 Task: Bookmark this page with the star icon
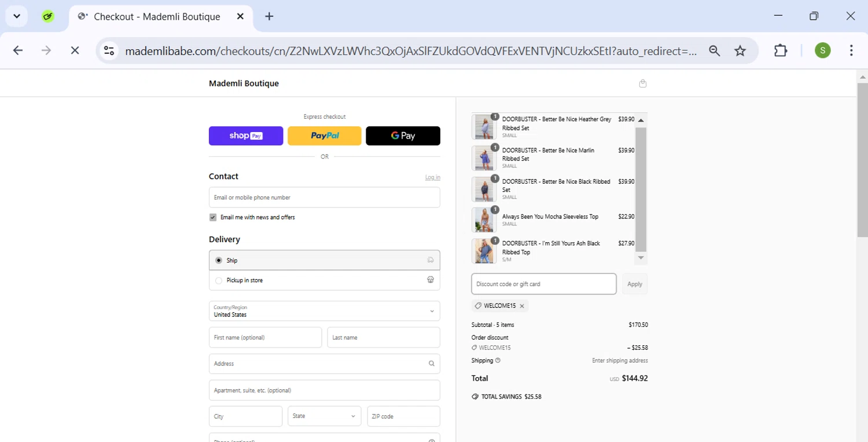(740, 51)
